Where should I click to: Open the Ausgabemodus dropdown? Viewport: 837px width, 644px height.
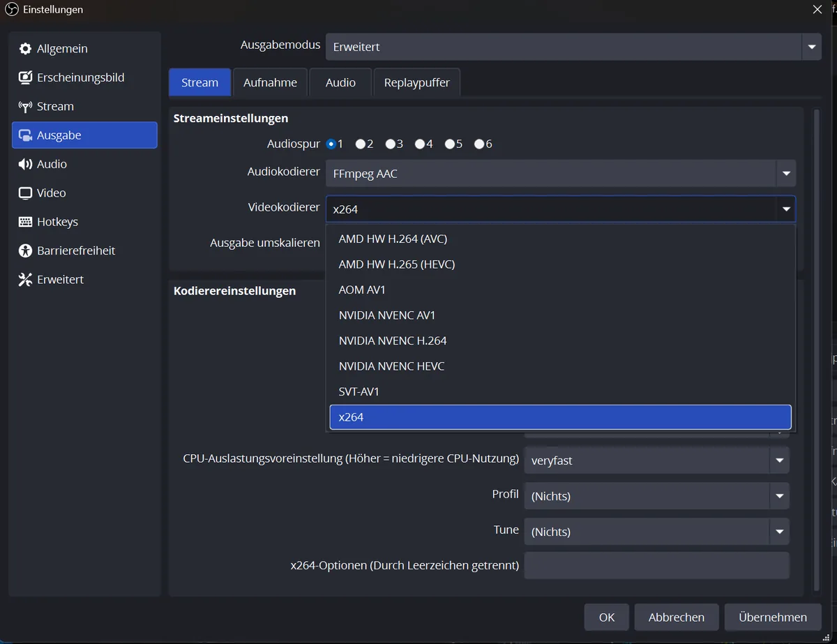[x=573, y=47]
